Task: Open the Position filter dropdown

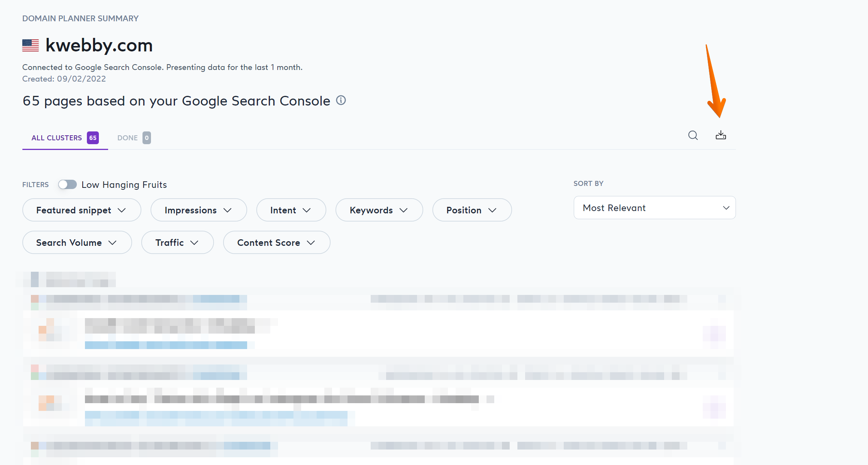Action: [x=472, y=210]
